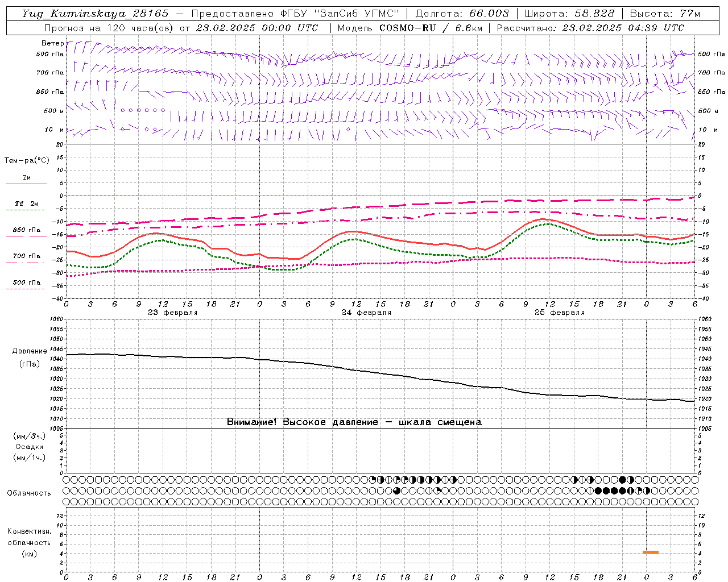Click the '(мм/3ч.)' precipitation unit label

tap(29, 436)
